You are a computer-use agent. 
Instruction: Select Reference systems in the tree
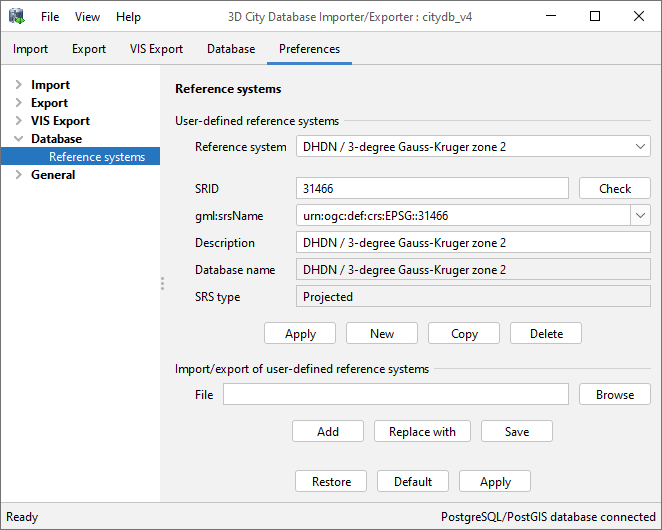coord(80,156)
